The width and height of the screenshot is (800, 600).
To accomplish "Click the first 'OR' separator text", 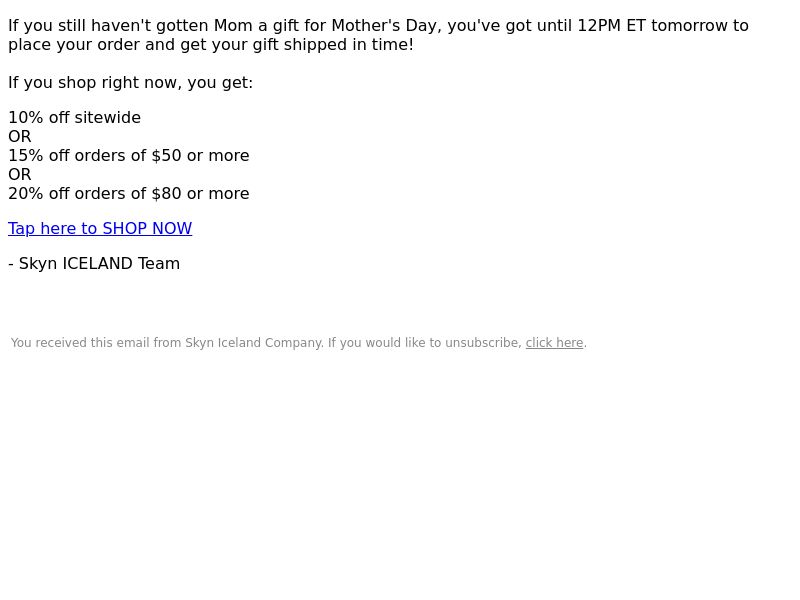I will click(20, 136).
